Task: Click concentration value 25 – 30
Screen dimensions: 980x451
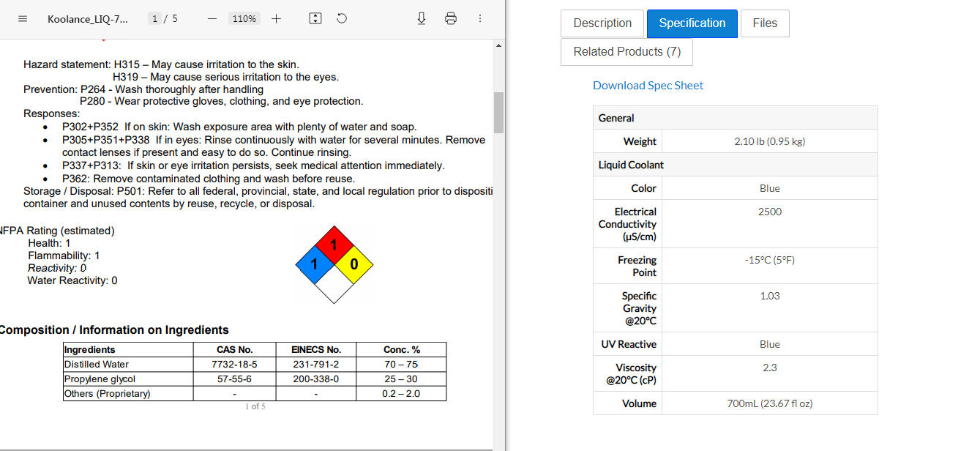Action: [401, 379]
